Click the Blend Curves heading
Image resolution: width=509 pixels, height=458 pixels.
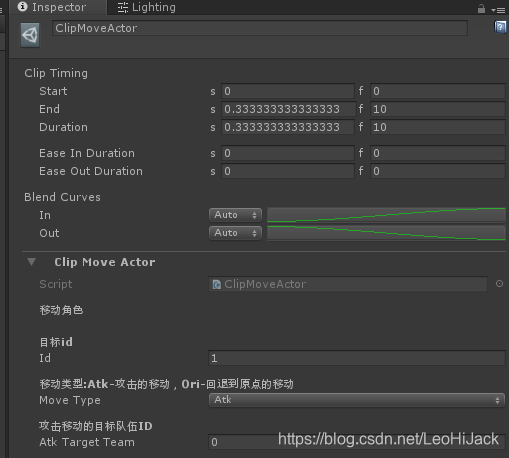62,197
